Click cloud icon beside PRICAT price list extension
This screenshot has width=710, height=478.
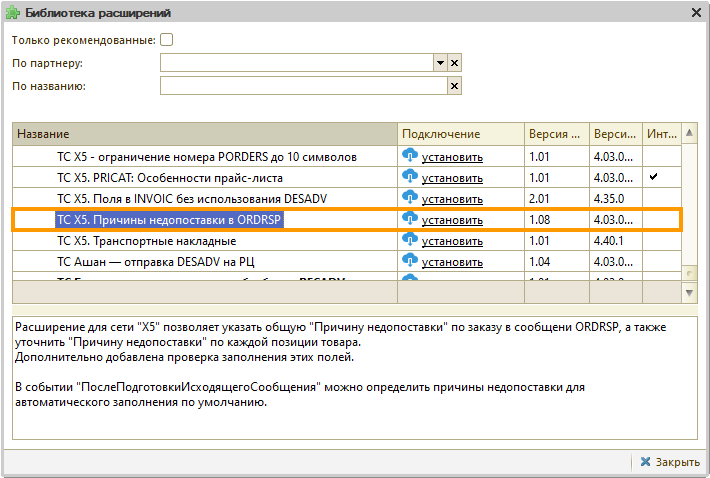click(409, 177)
